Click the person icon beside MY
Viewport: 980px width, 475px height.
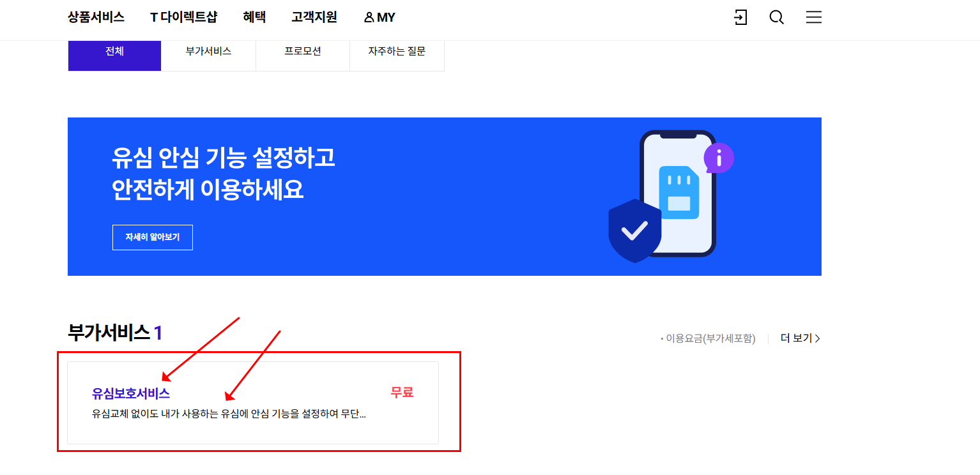coord(369,18)
